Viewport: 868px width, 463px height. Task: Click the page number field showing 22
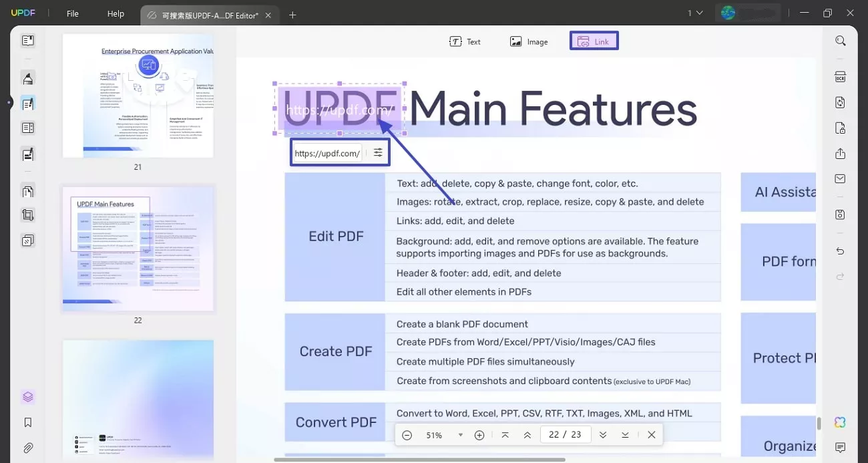coord(554,435)
